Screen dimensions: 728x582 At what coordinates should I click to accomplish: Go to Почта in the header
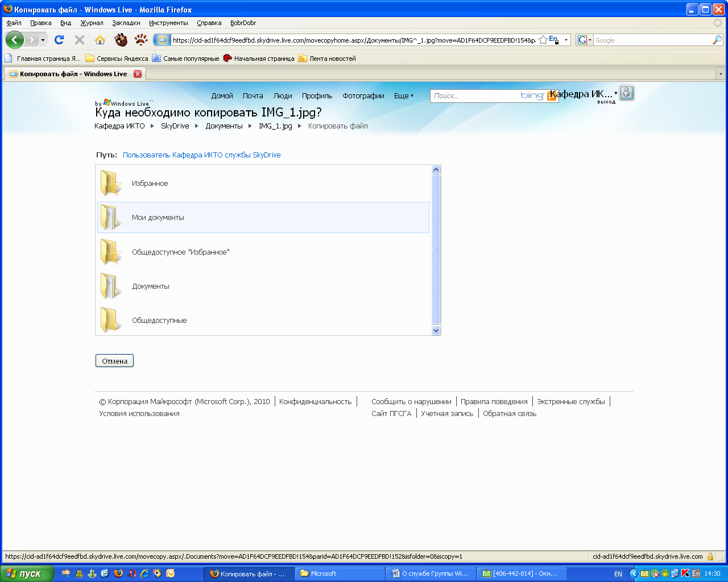point(253,96)
